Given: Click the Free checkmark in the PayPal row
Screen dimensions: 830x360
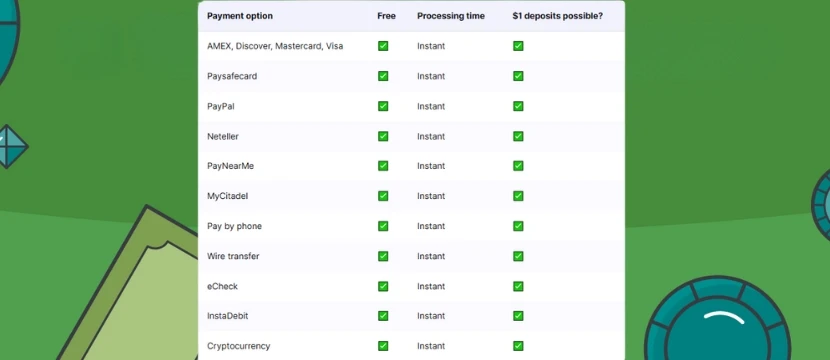Looking at the screenshot, I should point(383,106).
